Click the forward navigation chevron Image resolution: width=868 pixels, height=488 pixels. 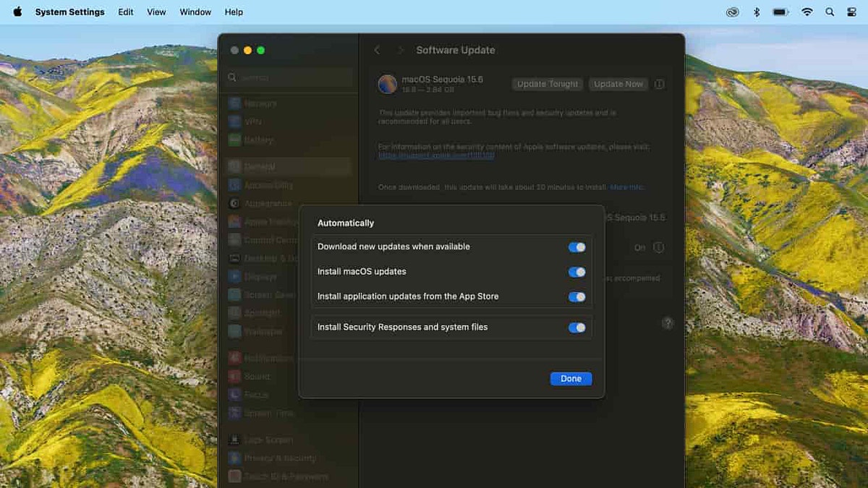click(x=400, y=50)
